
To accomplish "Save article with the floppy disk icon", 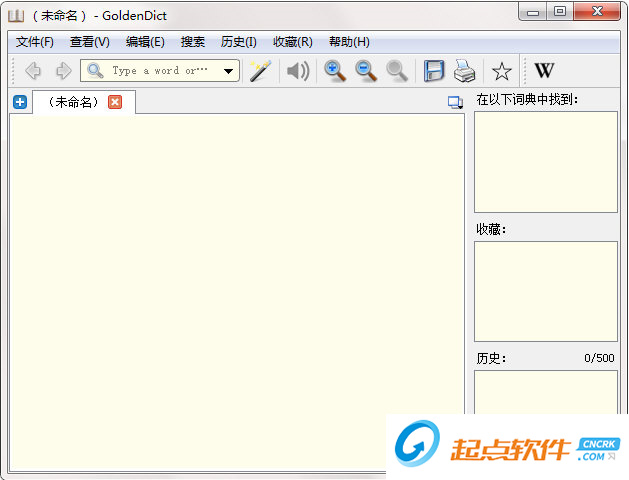I will tap(434, 71).
